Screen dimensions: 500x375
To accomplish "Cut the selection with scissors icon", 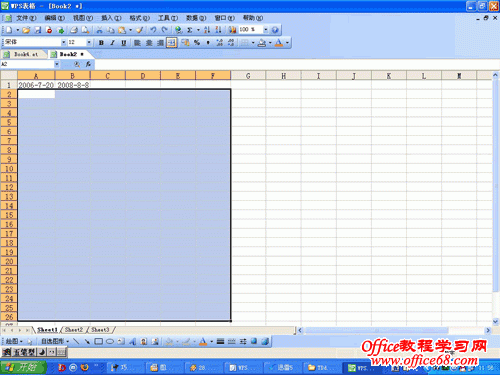I will 99,30.
